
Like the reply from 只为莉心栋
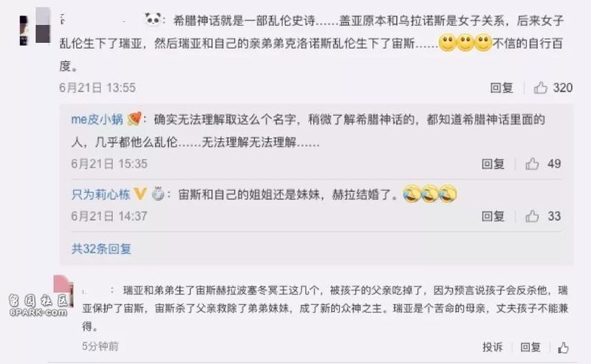(532, 216)
